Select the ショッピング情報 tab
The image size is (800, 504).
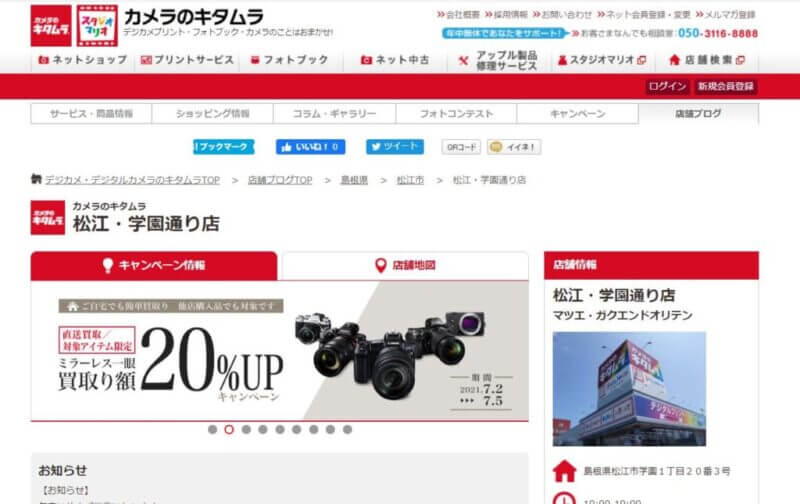pyautogui.click(x=213, y=114)
